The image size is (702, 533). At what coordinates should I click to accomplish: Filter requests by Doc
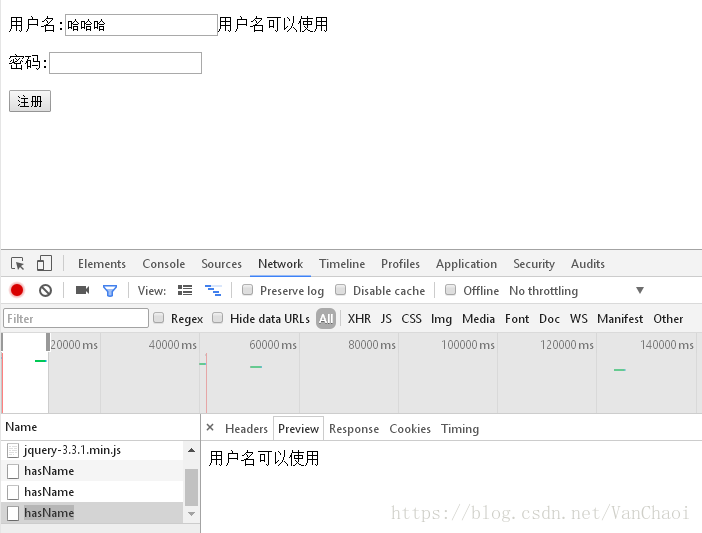(x=549, y=319)
